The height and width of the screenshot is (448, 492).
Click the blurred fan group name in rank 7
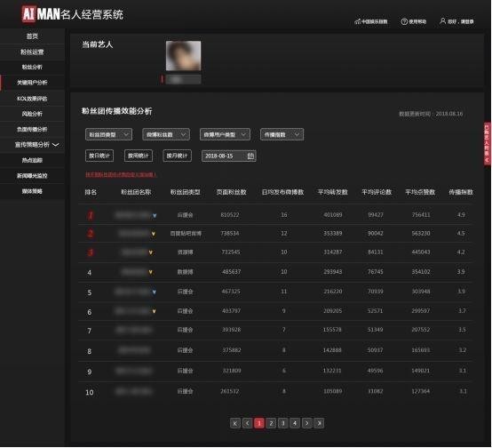134,330
